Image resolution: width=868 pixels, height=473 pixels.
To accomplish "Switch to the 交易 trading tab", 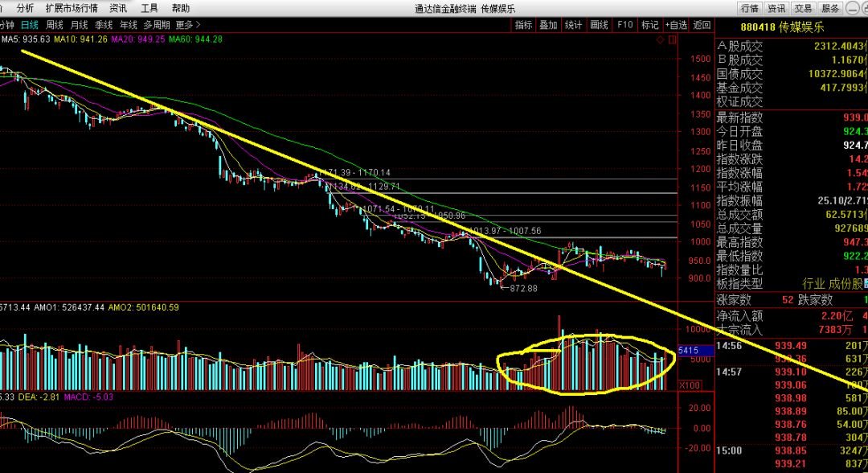I will point(803,8).
